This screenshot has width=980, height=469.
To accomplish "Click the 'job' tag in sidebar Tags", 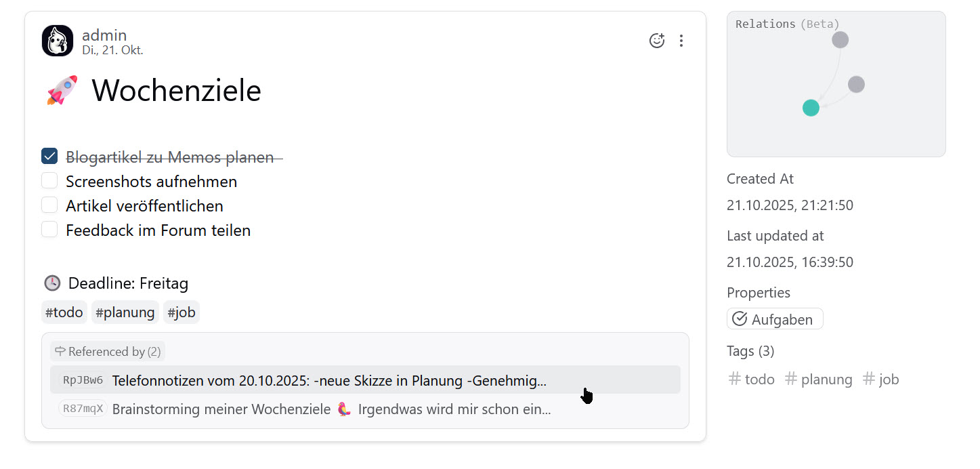I will point(881,380).
